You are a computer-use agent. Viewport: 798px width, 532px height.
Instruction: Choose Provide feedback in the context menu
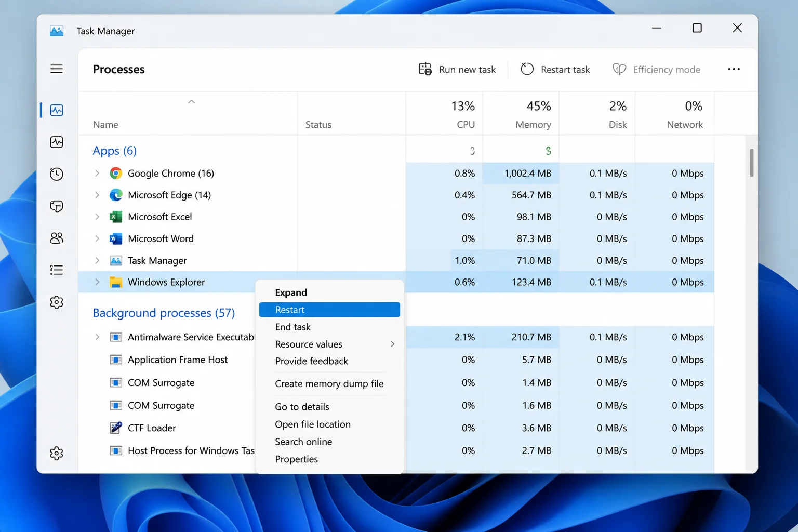pyautogui.click(x=329, y=361)
